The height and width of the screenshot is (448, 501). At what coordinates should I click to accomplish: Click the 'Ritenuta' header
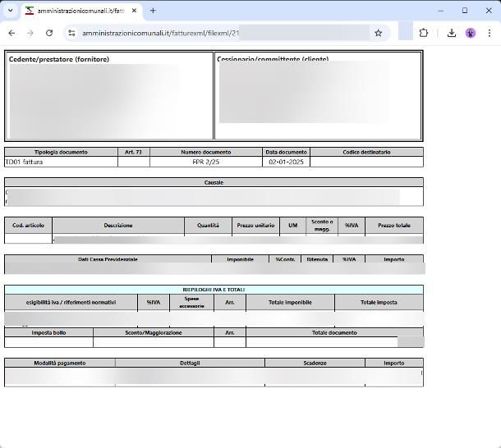[x=317, y=259]
